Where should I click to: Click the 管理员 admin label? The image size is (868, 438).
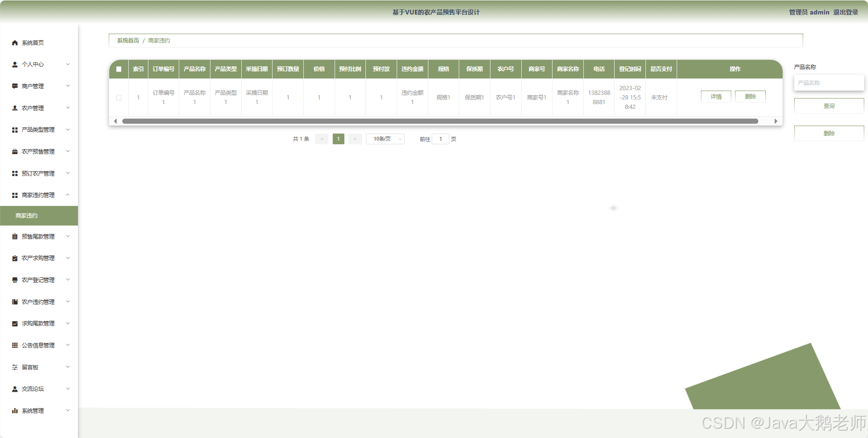point(809,13)
